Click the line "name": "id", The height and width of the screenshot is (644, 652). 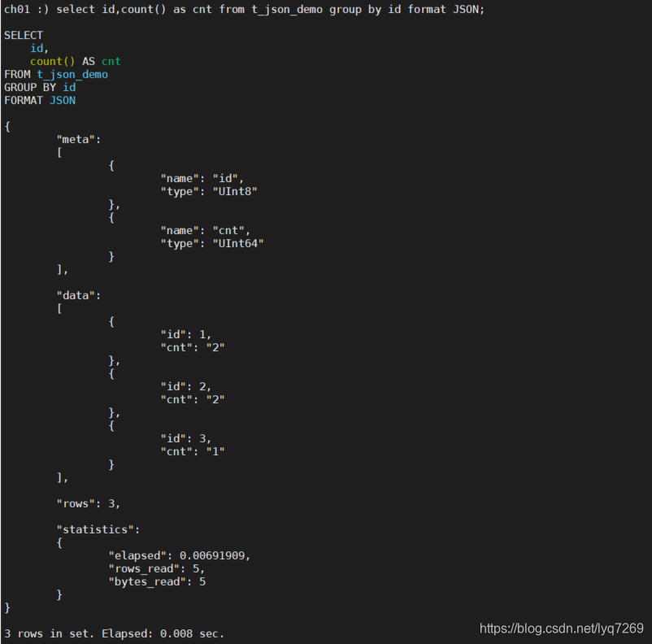tap(202, 178)
